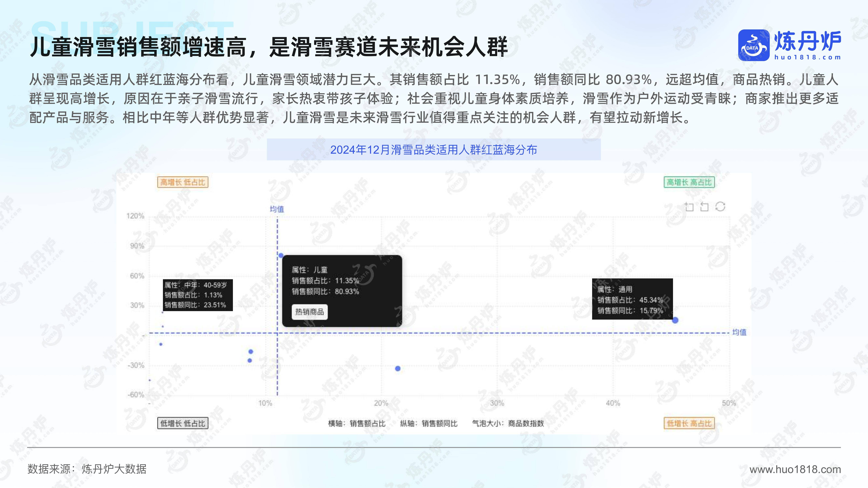Select the 低增长 高占比 quadrant label
The width and height of the screenshot is (868, 488).
[689, 423]
